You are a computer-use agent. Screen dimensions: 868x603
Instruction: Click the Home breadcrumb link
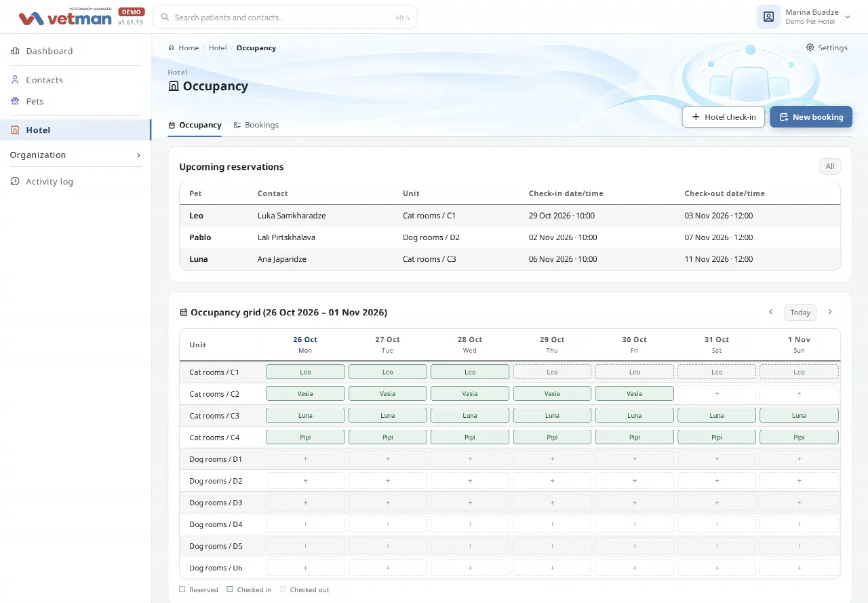click(x=189, y=48)
